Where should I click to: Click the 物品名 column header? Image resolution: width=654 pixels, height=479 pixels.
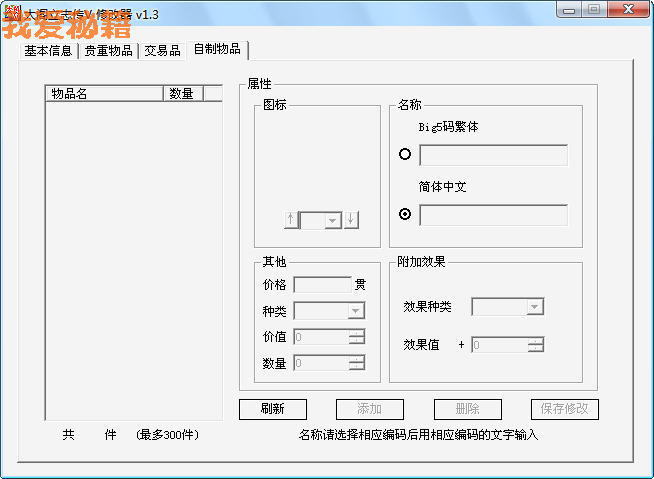[104, 93]
